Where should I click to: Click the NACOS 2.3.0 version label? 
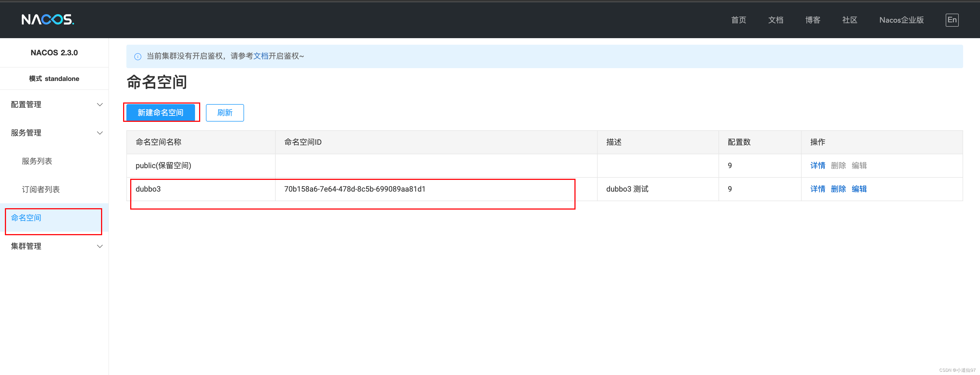coord(54,53)
